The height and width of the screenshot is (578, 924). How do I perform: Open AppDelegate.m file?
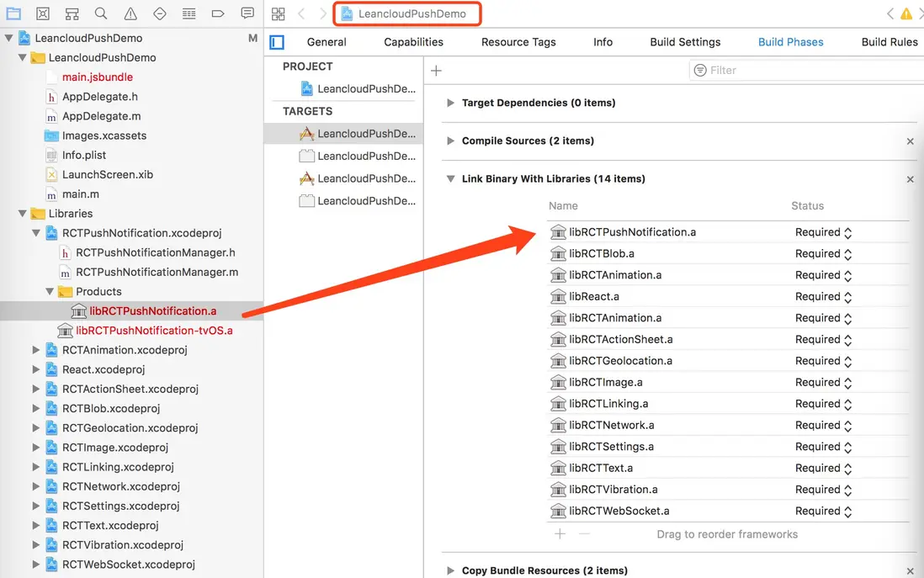pos(101,116)
